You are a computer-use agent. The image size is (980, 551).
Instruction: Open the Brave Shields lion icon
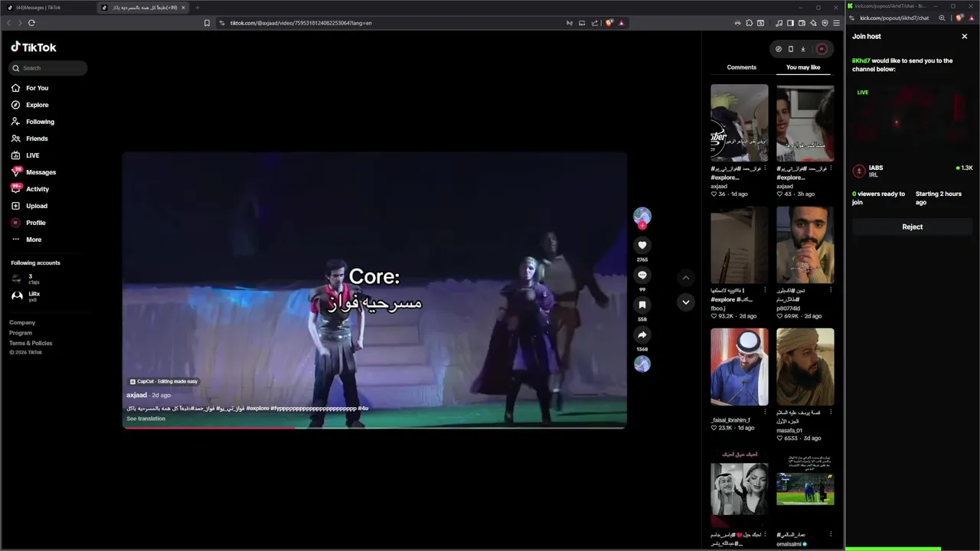609,23
